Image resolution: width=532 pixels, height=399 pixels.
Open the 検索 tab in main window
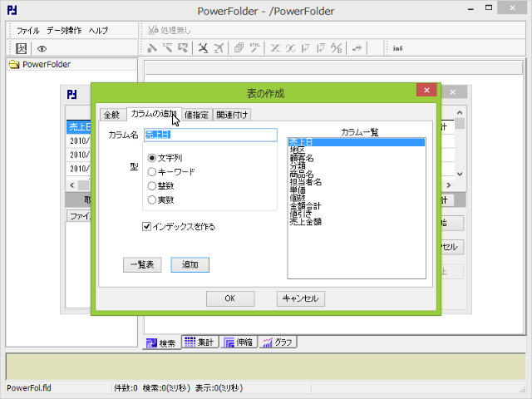pos(161,342)
